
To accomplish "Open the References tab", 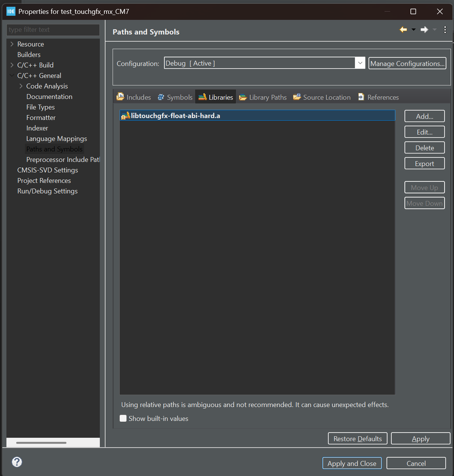I will point(378,97).
